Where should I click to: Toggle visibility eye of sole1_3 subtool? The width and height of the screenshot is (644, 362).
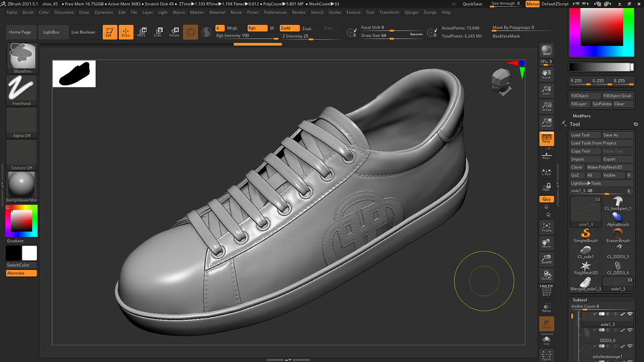630,314
